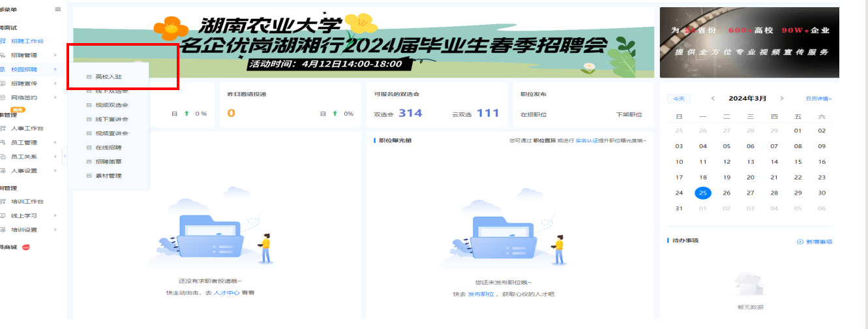Open 视频双选会 in the submenu
Image resolution: width=868 pixels, height=329 pixels.
click(112, 105)
